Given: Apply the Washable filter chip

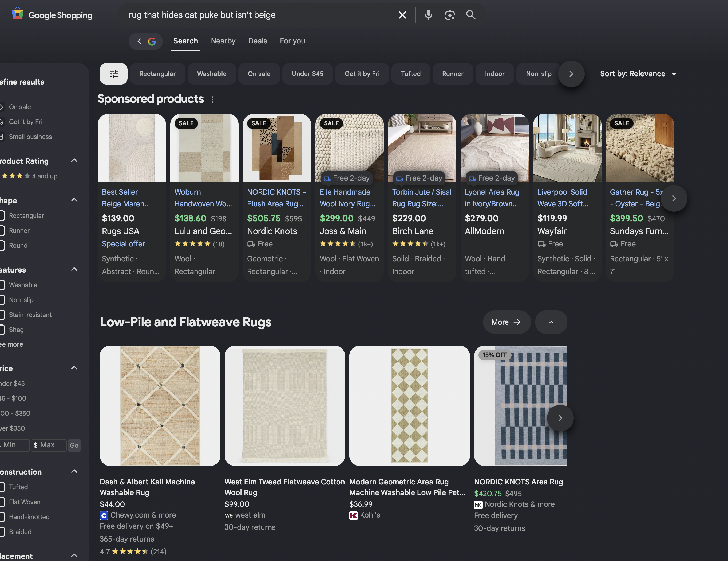Looking at the screenshot, I should [212, 74].
